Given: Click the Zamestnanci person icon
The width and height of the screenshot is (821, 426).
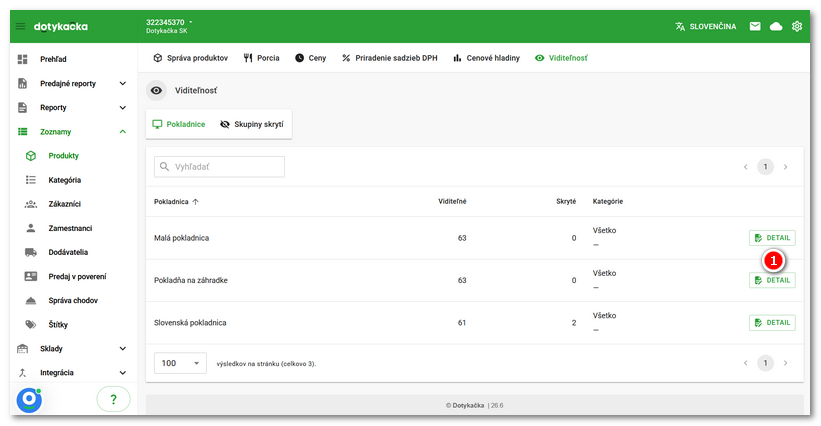Looking at the screenshot, I should pos(31,228).
